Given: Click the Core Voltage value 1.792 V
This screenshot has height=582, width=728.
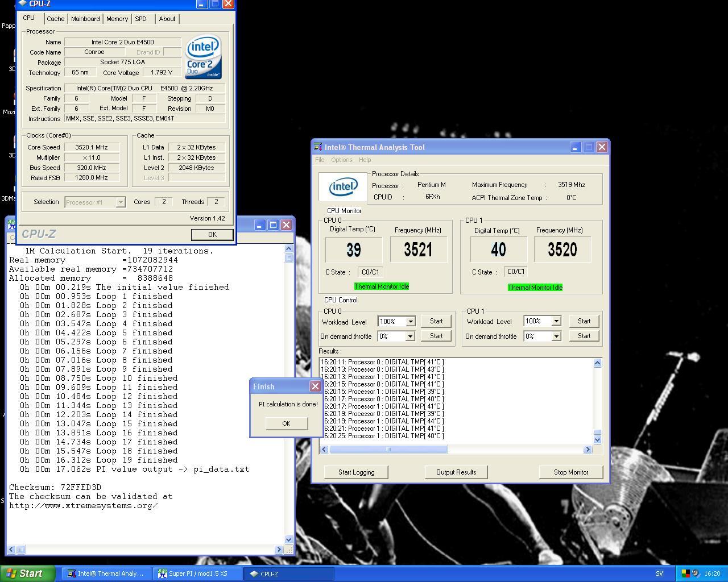Looking at the screenshot, I should (x=161, y=73).
